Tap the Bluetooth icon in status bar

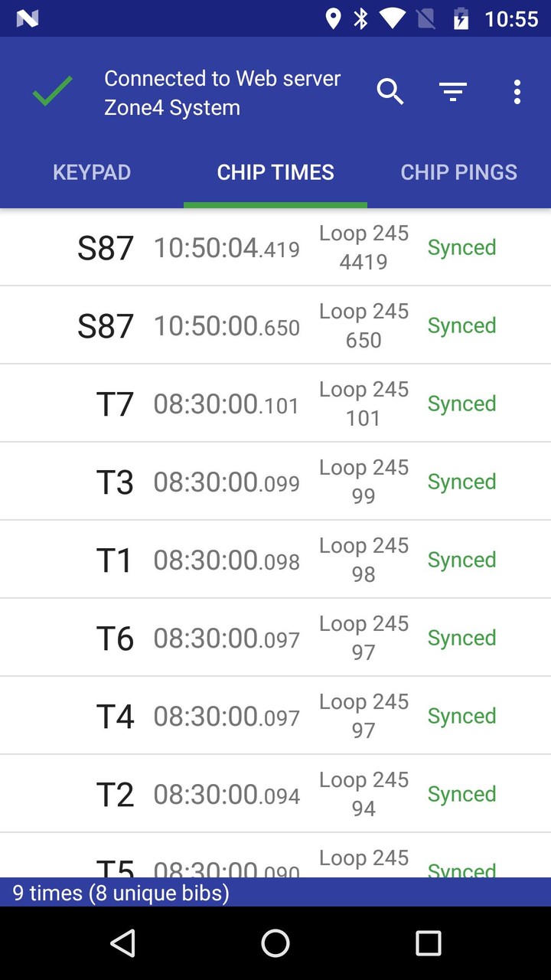point(360,18)
